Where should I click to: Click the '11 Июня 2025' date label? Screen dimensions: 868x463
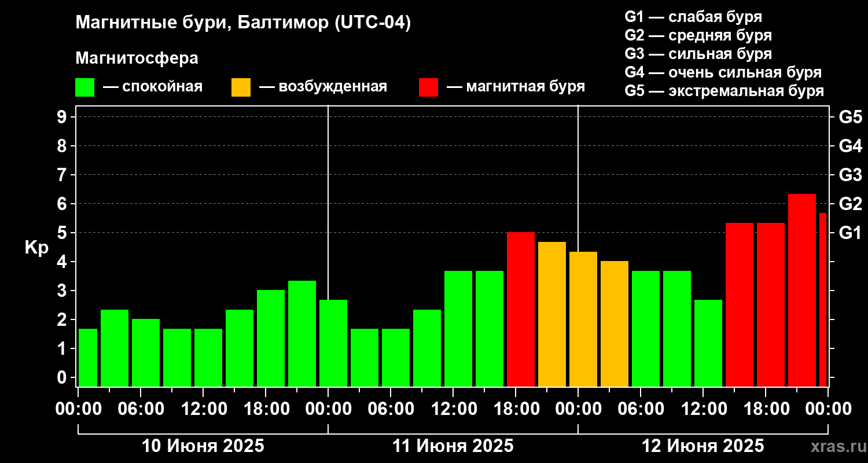tap(453, 446)
